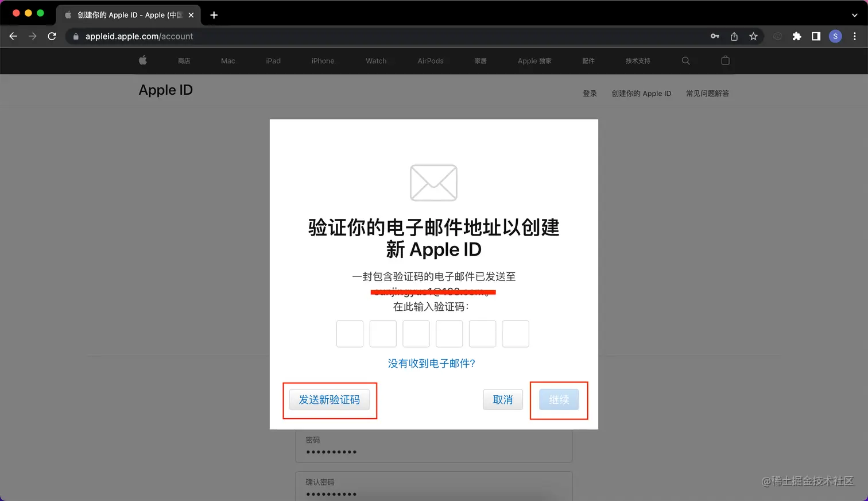Click the 常见问题解答 link
The width and height of the screenshot is (868, 501).
[x=707, y=93]
